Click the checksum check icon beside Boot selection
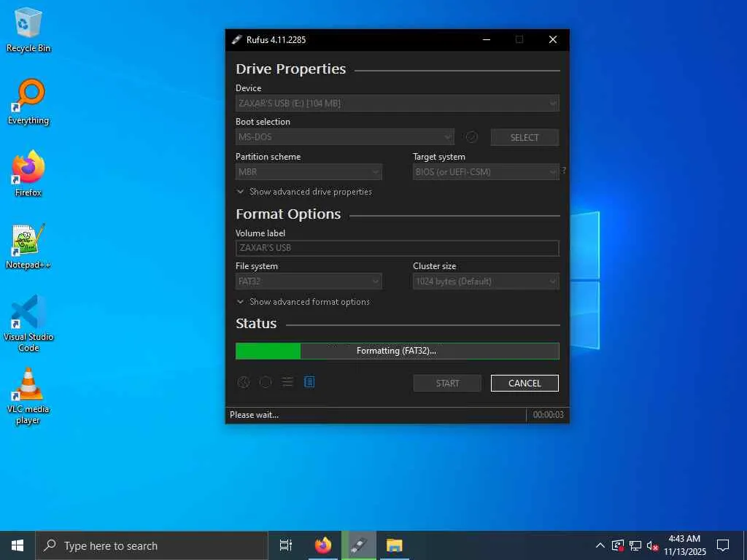 point(472,137)
